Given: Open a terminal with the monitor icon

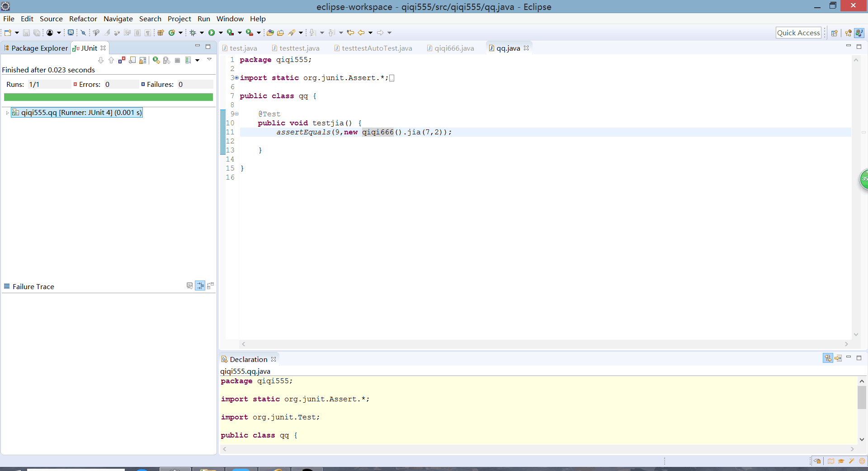Looking at the screenshot, I should coord(71,33).
